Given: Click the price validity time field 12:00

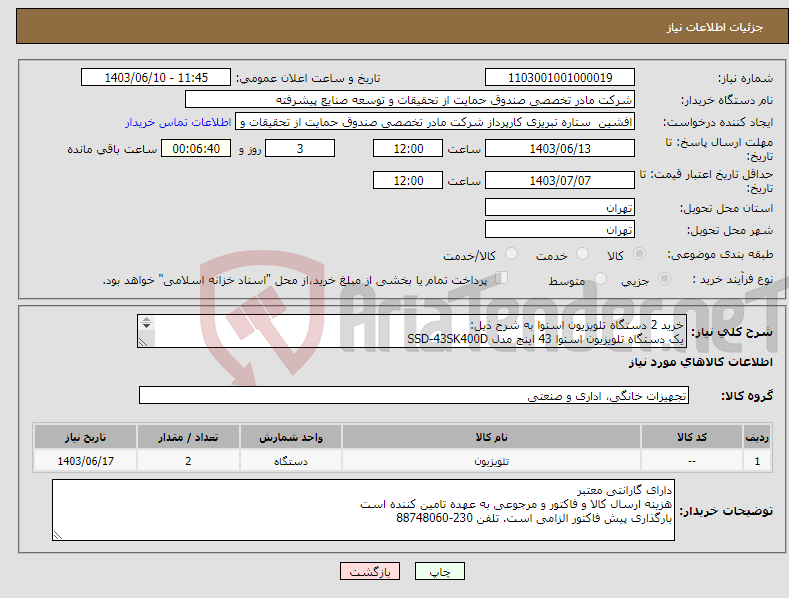Looking at the screenshot, I should [x=408, y=180].
